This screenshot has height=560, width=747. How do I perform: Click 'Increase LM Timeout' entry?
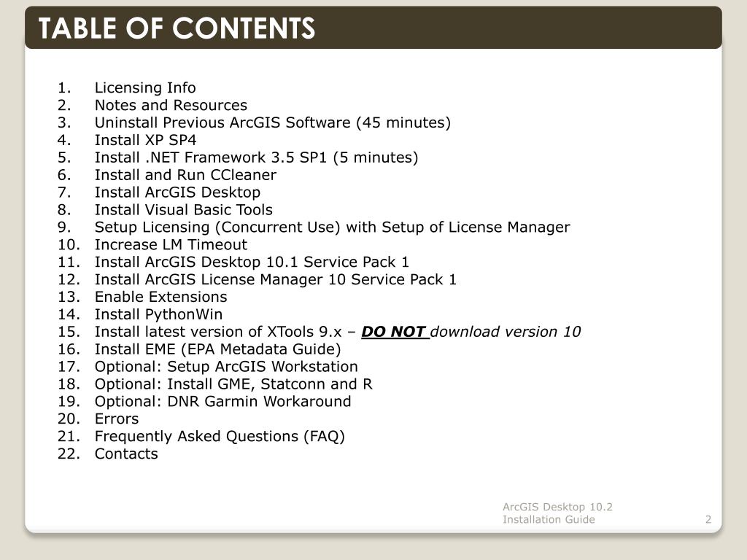pyautogui.click(x=171, y=244)
